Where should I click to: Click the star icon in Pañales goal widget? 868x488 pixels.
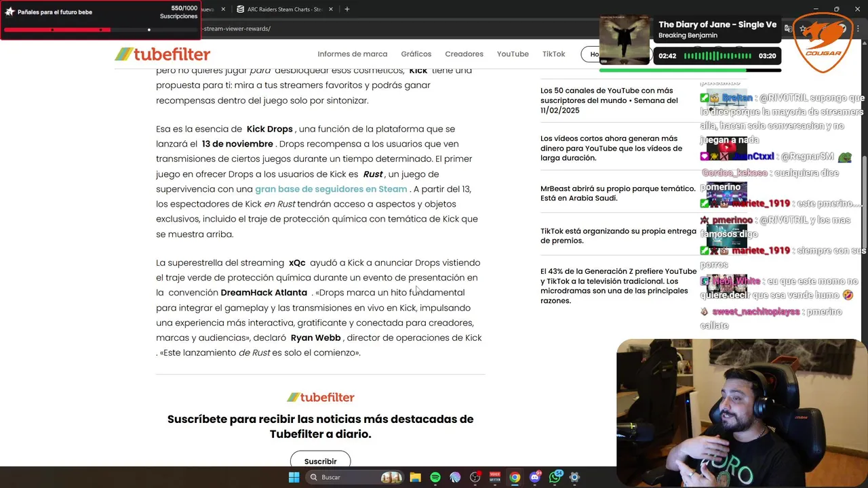pyautogui.click(x=9, y=12)
